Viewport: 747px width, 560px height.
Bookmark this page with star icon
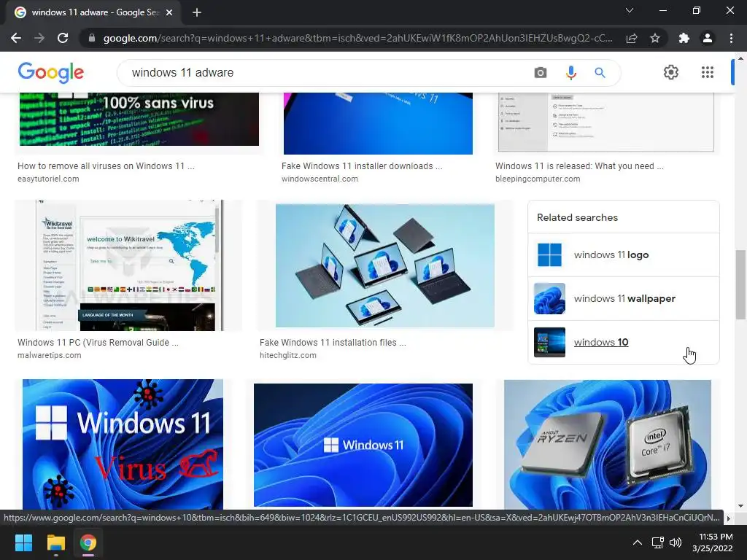[655, 38]
